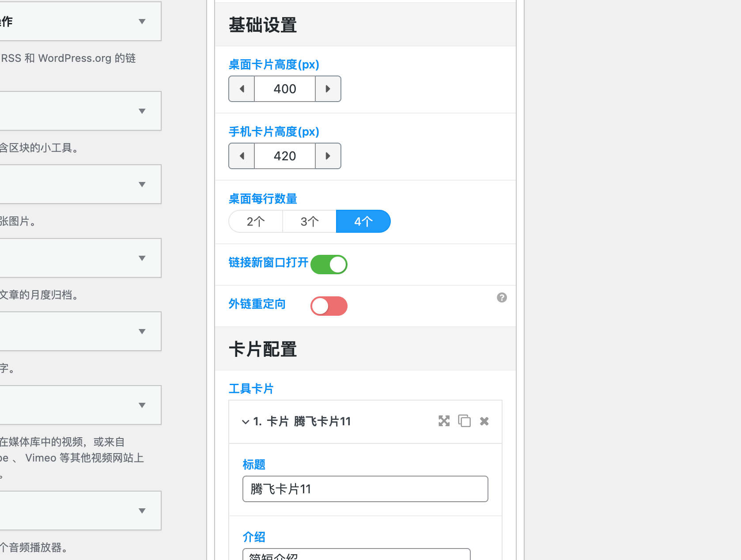Click the 卡片配置 section heading
Screen dimensions: 741x560
tap(263, 349)
